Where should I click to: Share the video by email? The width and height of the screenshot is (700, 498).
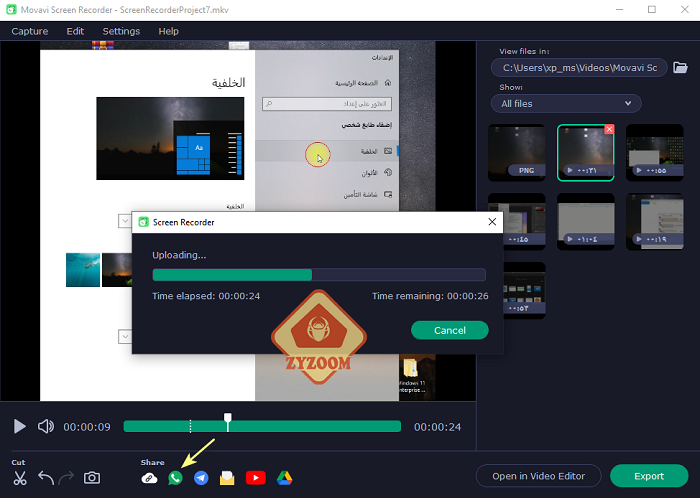click(x=227, y=478)
